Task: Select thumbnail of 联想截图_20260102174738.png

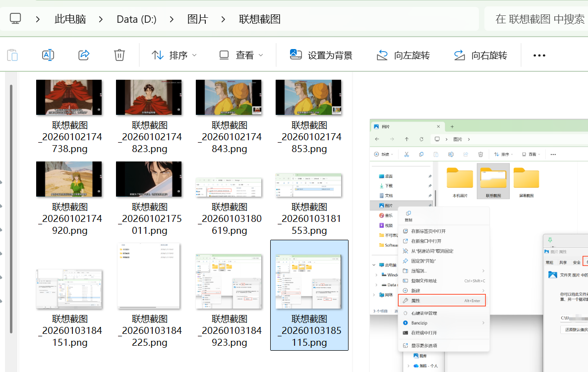Action: tap(69, 98)
